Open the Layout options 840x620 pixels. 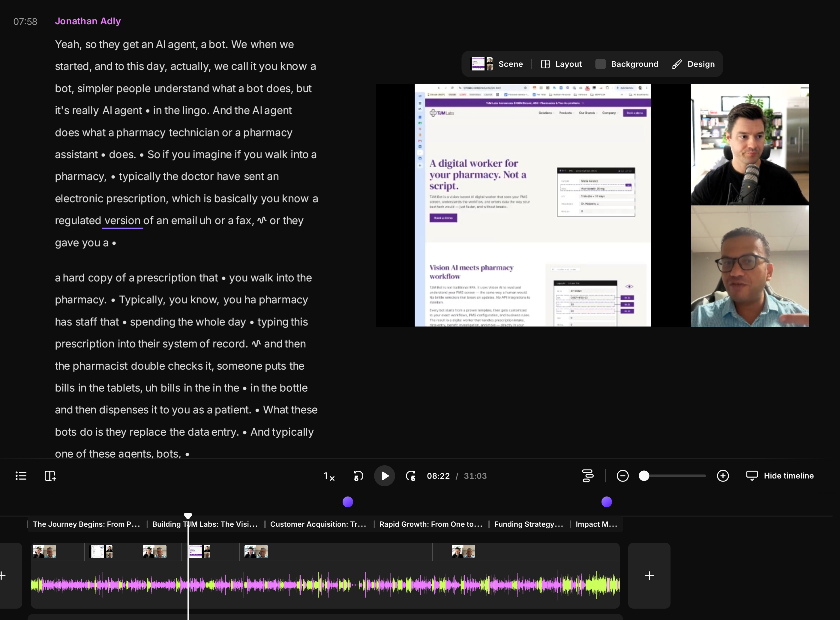[x=561, y=64]
